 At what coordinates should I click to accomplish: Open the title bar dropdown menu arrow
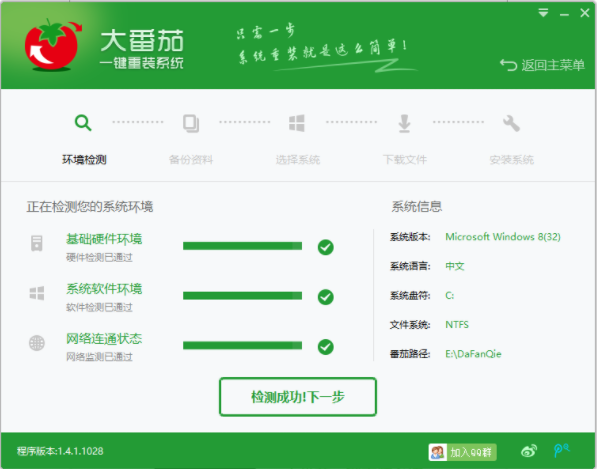click(543, 13)
